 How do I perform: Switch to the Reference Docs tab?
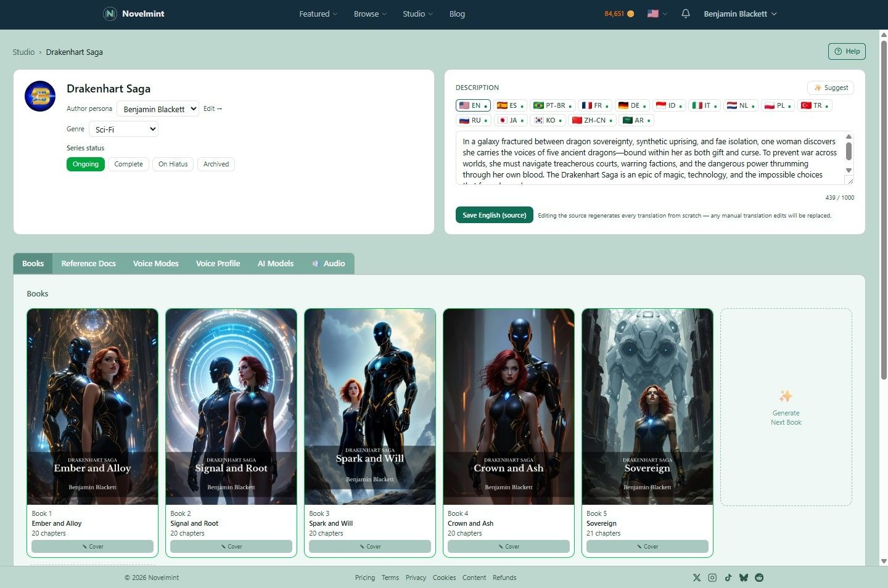pyautogui.click(x=88, y=263)
